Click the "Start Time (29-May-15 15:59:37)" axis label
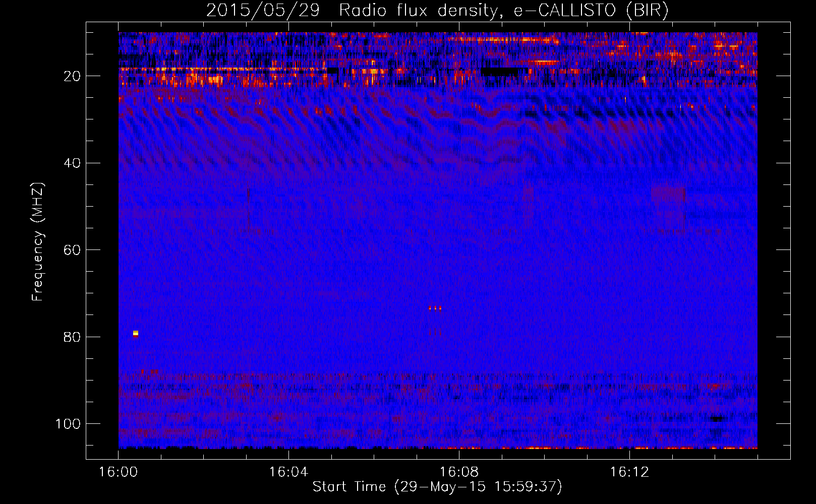 click(437, 487)
